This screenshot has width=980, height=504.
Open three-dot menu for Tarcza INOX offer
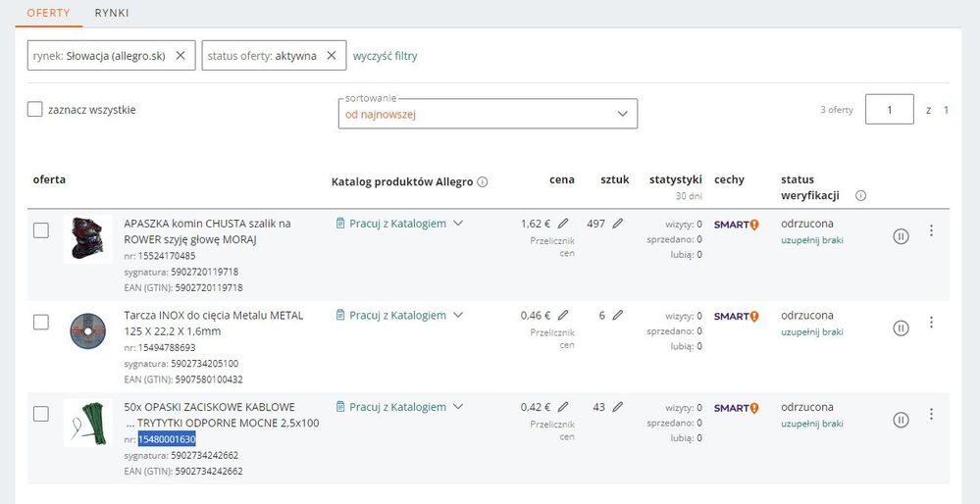point(931,323)
